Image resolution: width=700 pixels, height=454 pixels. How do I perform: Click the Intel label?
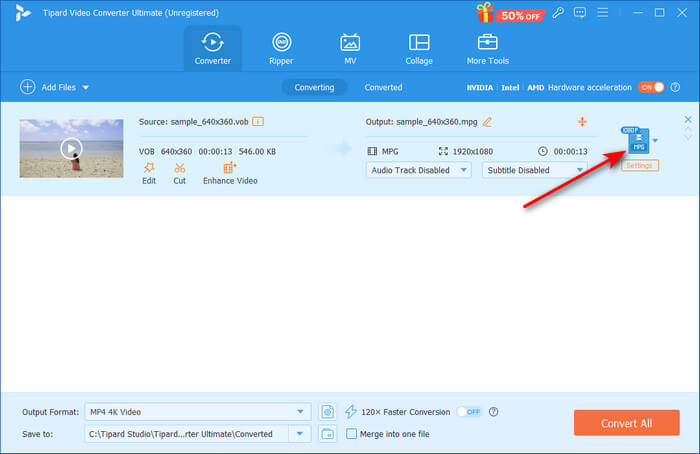pyautogui.click(x=510, y=87)
